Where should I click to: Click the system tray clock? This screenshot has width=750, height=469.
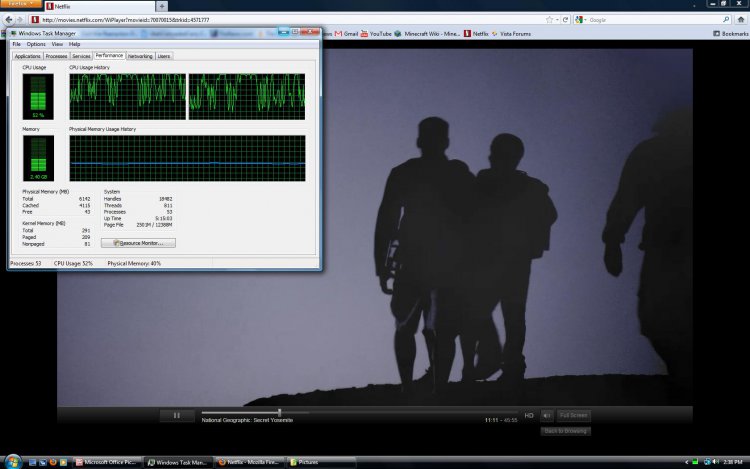point(733,462)
